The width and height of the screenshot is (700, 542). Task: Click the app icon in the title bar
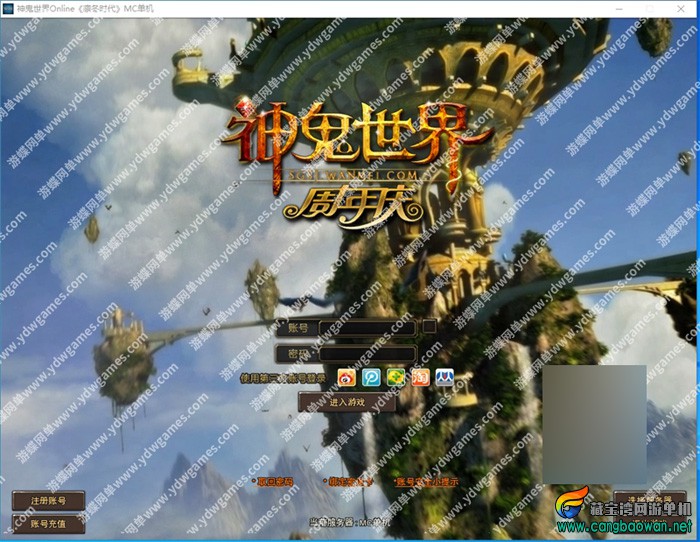8,8
